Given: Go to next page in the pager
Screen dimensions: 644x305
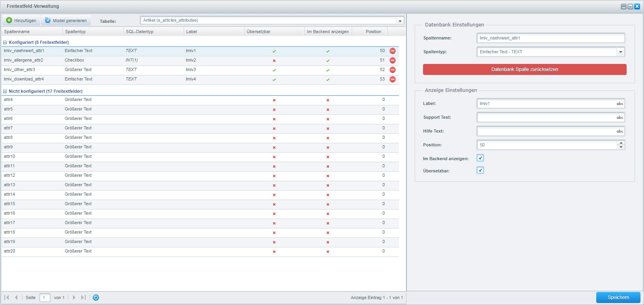Looking at the screenshot, I should (74, 298).
